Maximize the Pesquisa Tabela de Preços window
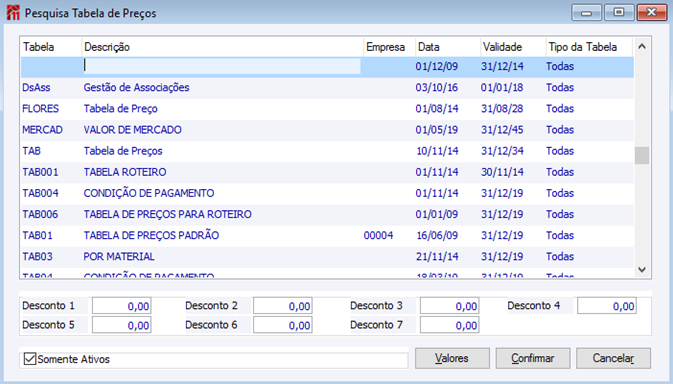This screenshot has height=384, width=673. tap(619, 13)
